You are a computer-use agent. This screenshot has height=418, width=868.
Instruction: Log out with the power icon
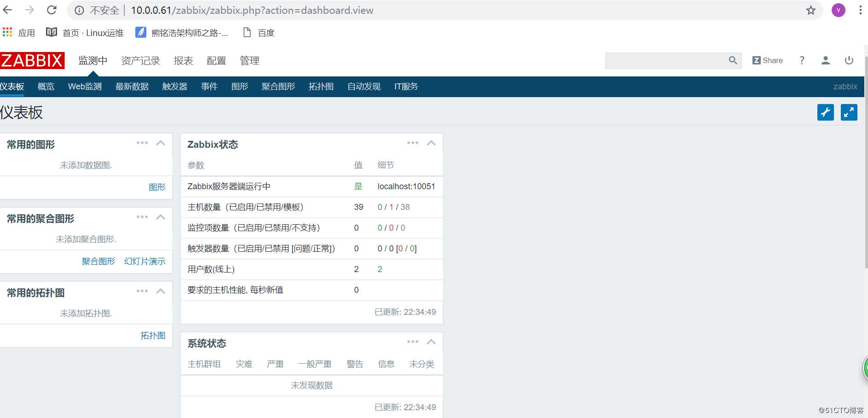click(x=849, y=60)
